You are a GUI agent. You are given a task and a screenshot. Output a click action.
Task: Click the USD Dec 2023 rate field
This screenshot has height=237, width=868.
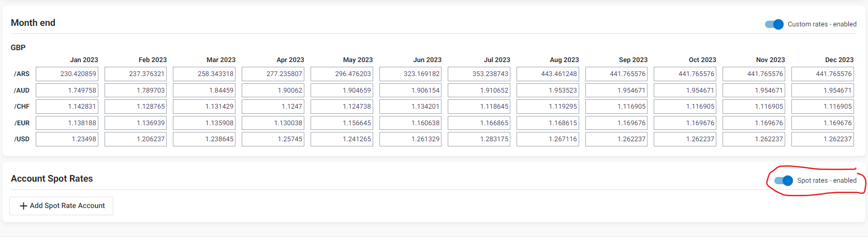click(x=822, y=139)
